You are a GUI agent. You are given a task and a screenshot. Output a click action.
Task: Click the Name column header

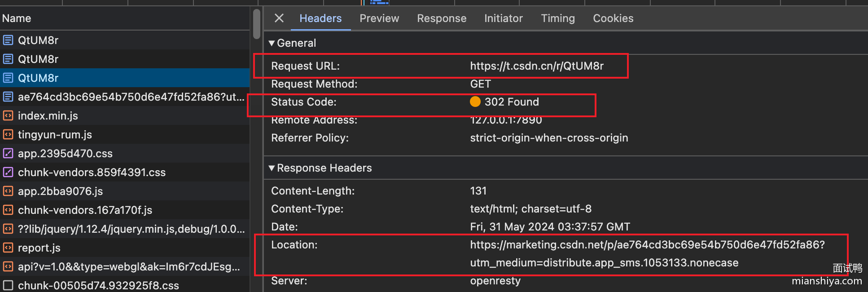17,18
